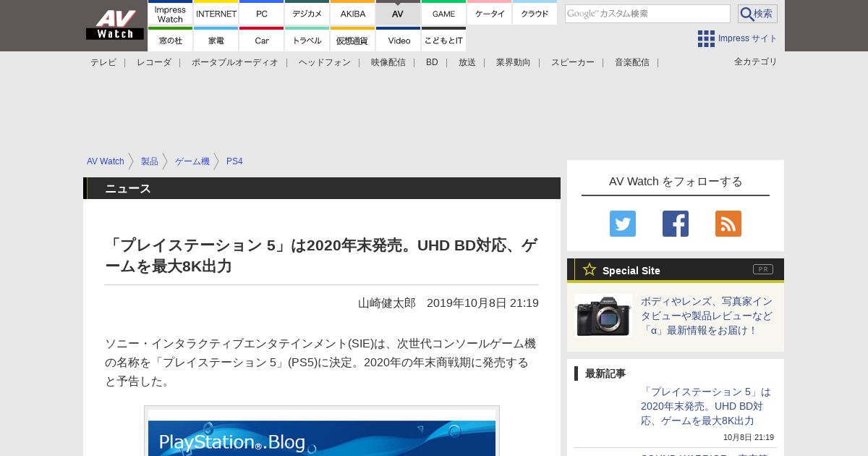Click the article headline about プレイステーション 5
This screenshot has width=868, height=456.
click(322, 256)
